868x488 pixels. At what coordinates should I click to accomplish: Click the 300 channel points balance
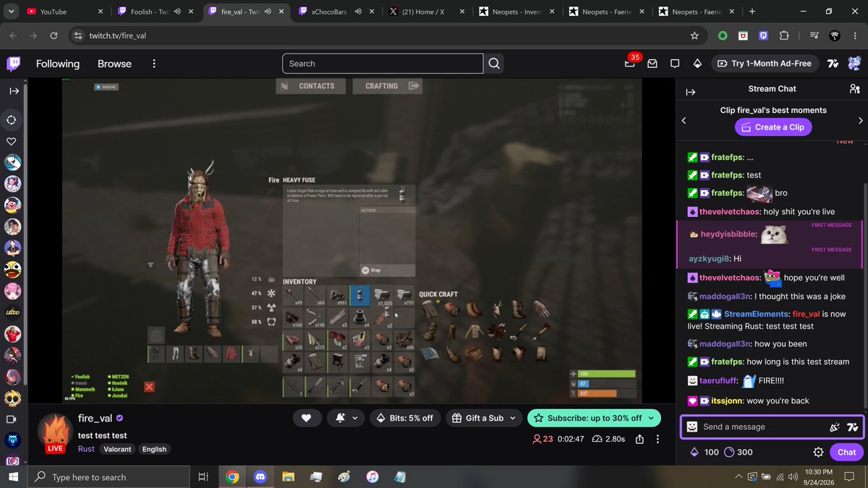(739, 452)
